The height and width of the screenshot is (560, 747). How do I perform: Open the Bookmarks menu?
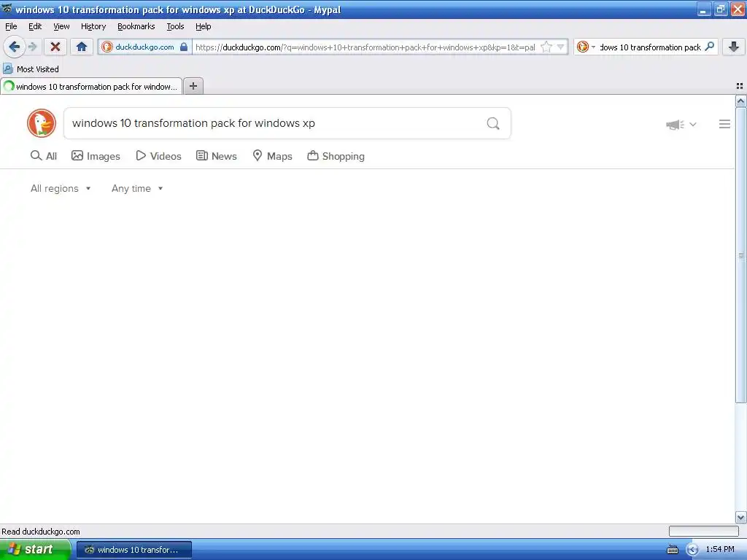click(136, 26)
